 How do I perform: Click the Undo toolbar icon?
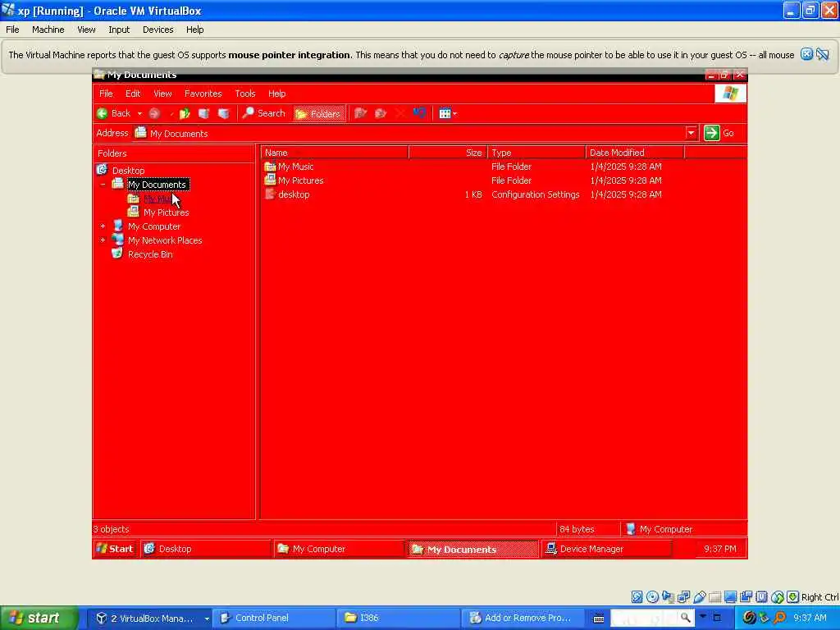click(419, 113)
